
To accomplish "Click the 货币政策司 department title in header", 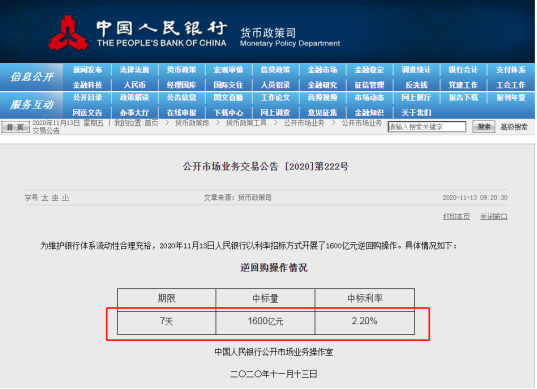I will coord(268,33).
